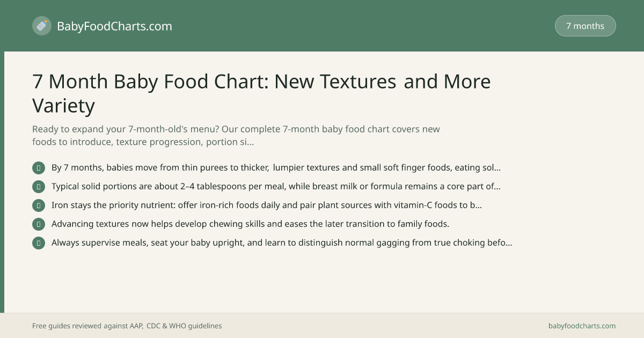Click the 2–4 tablespoons per meal line

pyautogui.click(x=276, y=186)
